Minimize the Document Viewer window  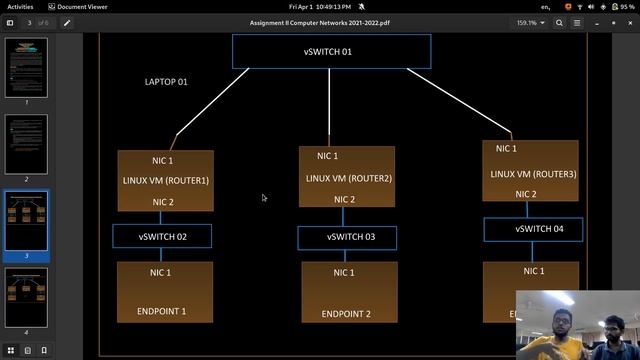point(597,23)
